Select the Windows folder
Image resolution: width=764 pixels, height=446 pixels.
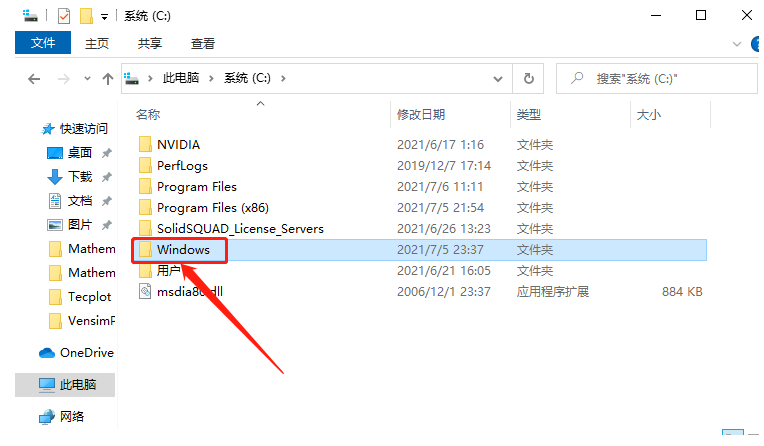[183, 250]
